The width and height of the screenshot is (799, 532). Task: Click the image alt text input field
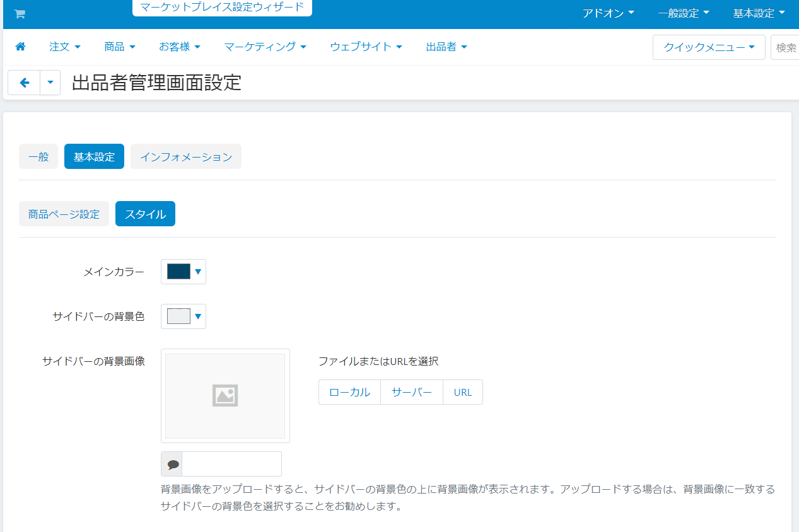point(231,464)
